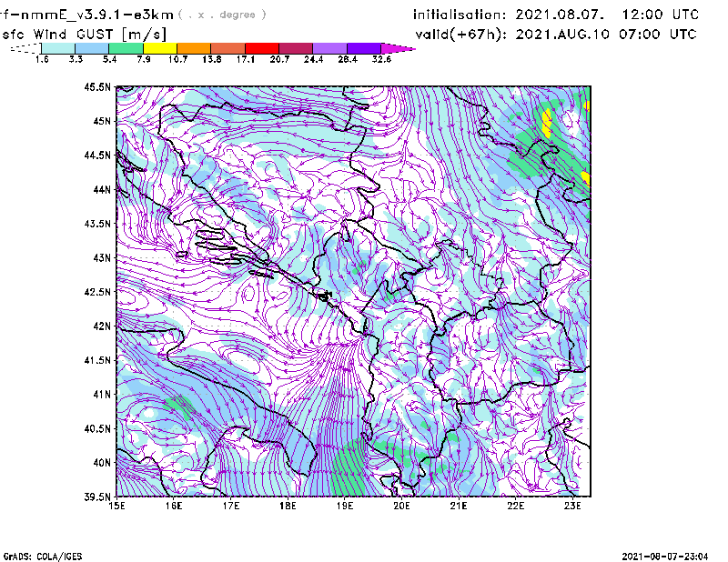Image resolution: width=728 pixels, height=562 pixels.
Task: Click the light cyan 1.6–3.3 legend swatch
Action: 58,48
